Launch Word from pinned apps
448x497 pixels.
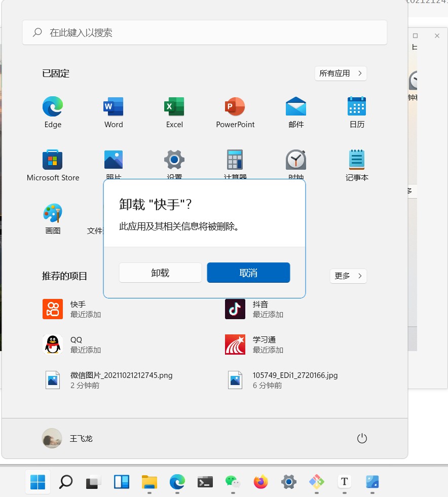pyautogui.click(x=114, y=111)
